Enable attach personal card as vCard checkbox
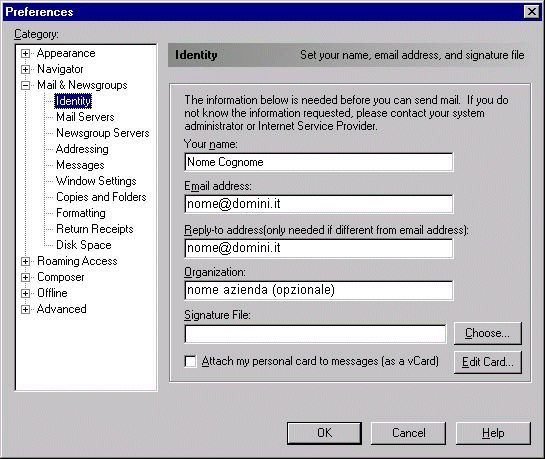This screenshot has width=545, height=459. click(190, 361)
